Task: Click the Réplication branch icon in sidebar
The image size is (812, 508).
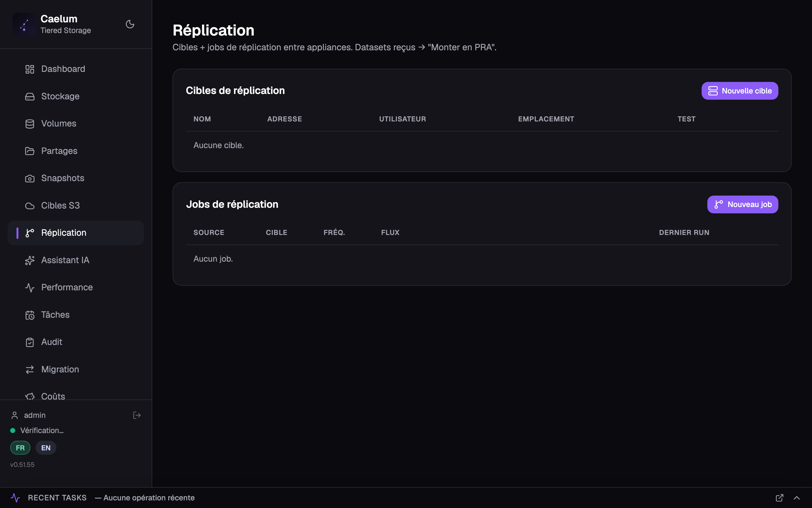Action: tap(30, 233)
